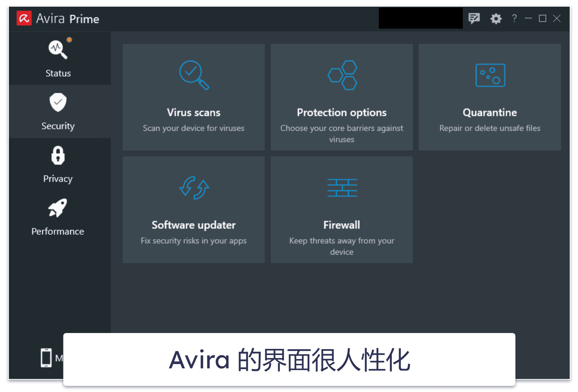Click the 'Avira Prime' title text
Screen dimensions: 578x392
[x=68, y=19]
